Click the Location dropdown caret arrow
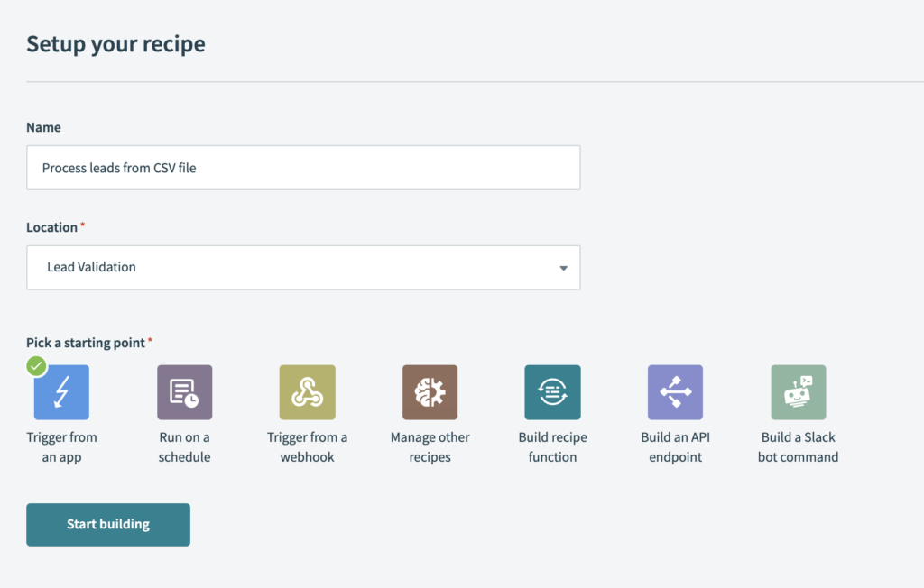 [563, 268]
